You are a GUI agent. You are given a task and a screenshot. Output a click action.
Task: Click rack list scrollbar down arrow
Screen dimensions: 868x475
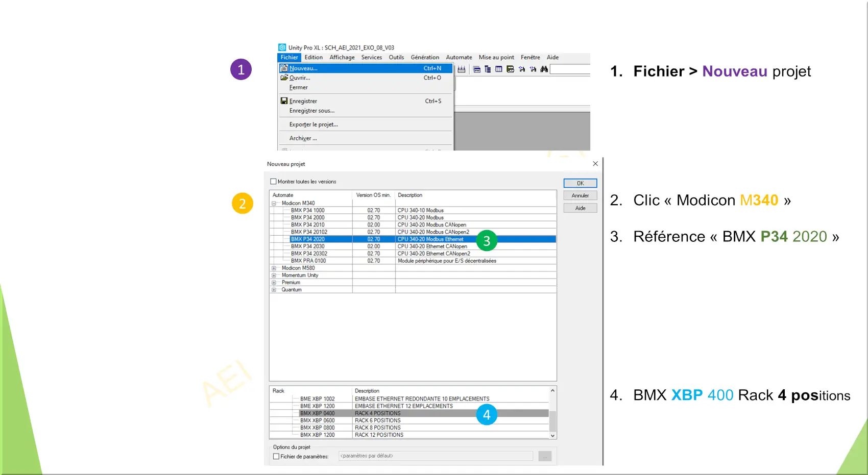pyautogui.click(x=552, y=435)
